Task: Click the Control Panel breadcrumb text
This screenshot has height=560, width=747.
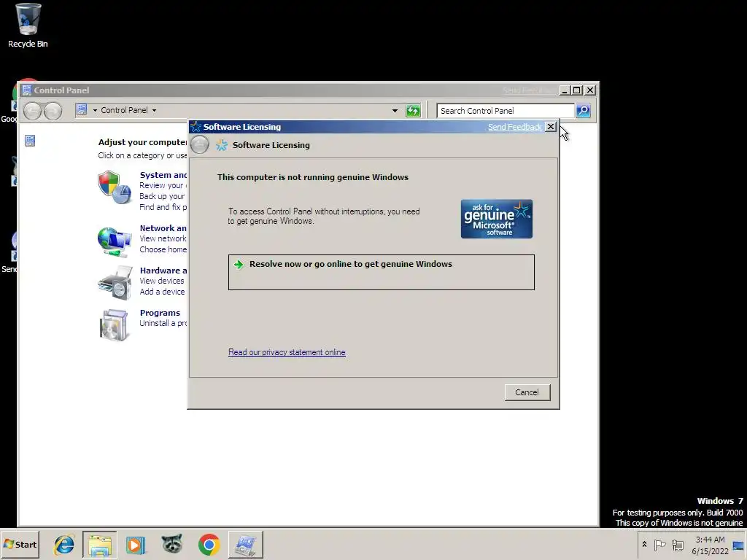Action: click(x=124, y=111)
